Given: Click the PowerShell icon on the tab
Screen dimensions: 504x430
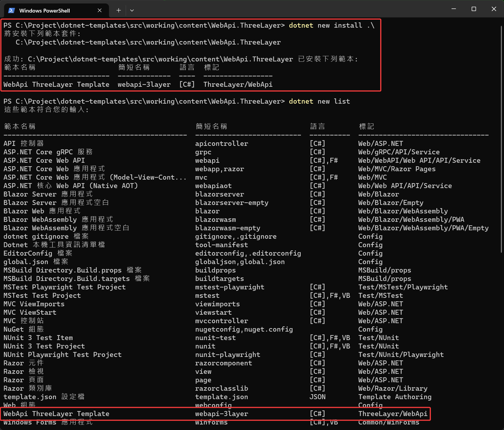Looking at the screenshot, I should 11,10.
